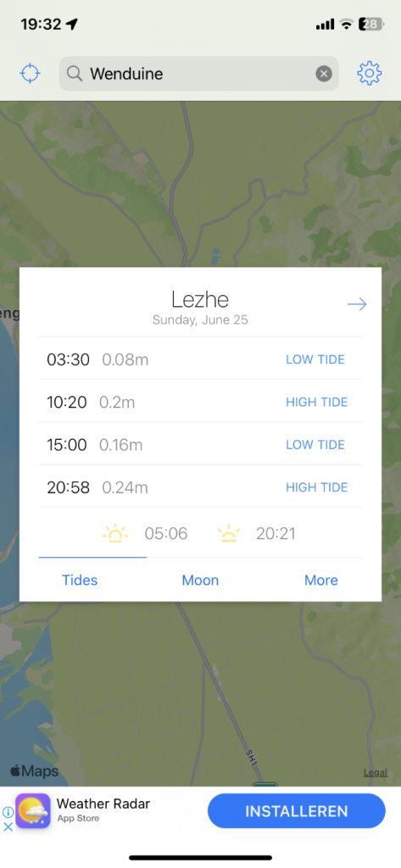Select the 20:58 high tide row

[x=200, y=487]
